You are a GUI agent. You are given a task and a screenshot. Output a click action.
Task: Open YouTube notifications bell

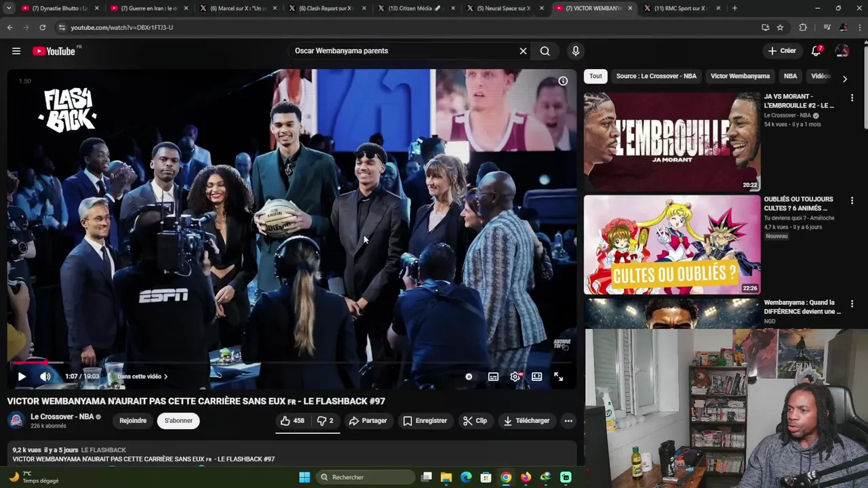(x=816, y=51)
